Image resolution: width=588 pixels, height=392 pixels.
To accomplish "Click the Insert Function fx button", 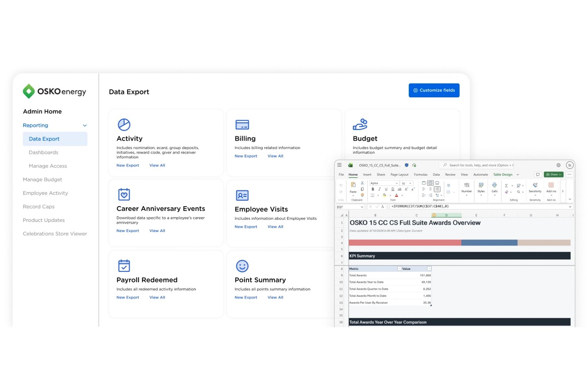I will tap(383, 207).
